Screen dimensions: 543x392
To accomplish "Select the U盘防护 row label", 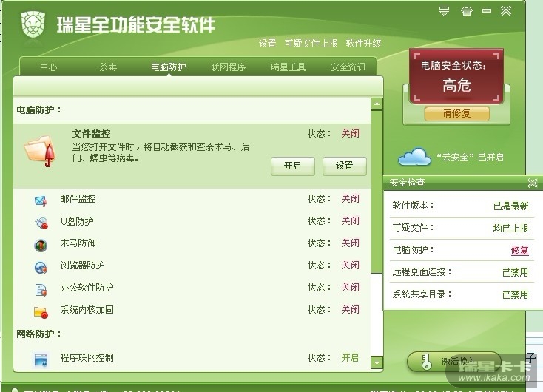I will (x=77, y=221).
